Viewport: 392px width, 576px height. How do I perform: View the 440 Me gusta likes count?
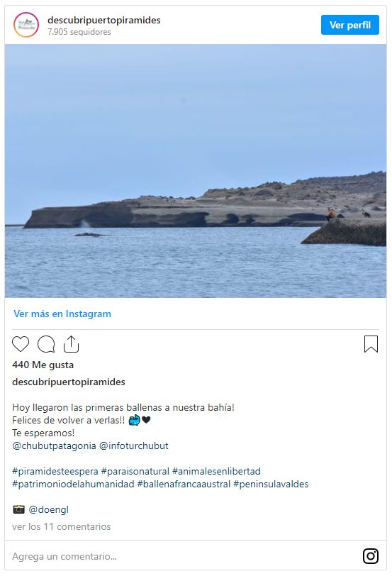pyautogui.click(x=43, y=365)
